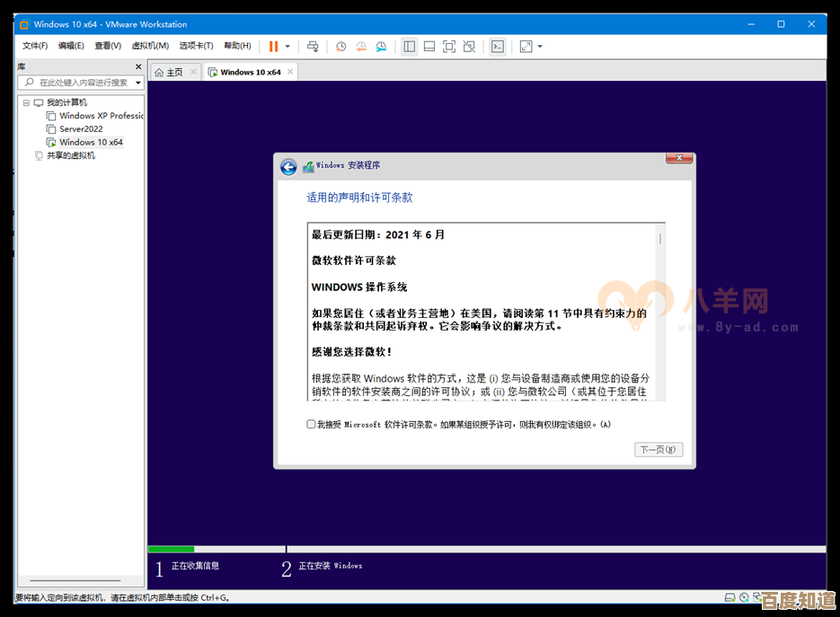This screenshot has height=617, width=840.
Task: Send Ctrl+Alt+Del to the guest
Action: [x=313, y=46]
